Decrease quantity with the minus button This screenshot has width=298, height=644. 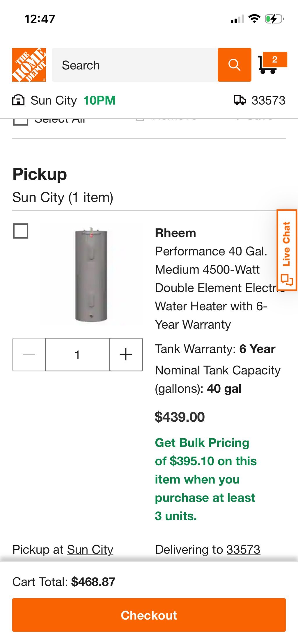pos(29,355)
